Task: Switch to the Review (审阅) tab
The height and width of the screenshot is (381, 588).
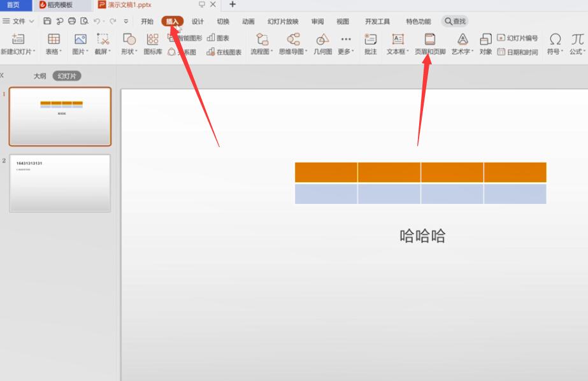Action: click(317, 22)
